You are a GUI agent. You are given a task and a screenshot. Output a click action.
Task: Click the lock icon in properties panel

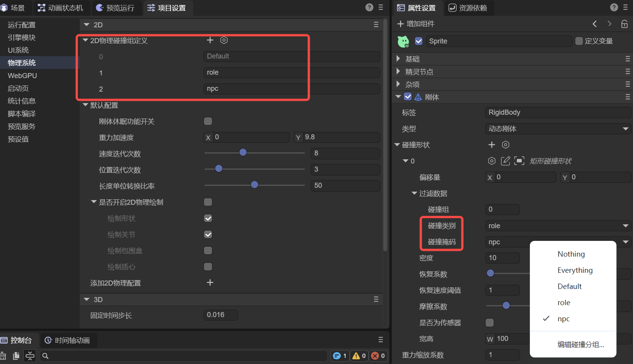[x=625, y=24]
